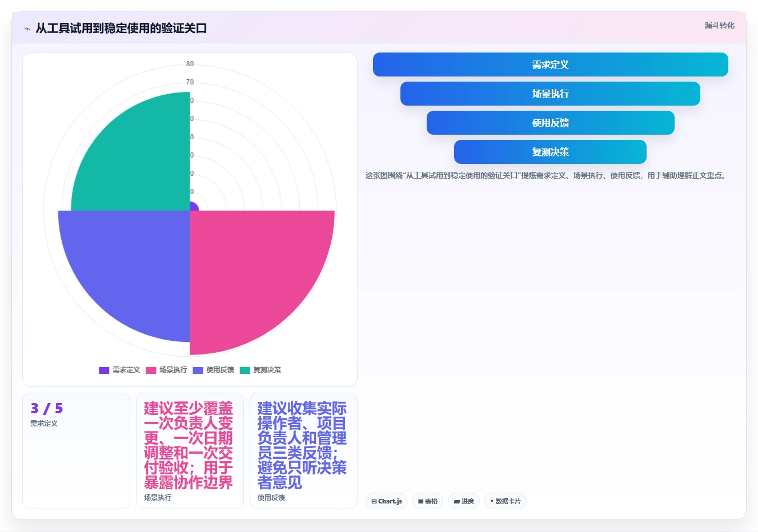Image resolution: width=758 pixels, height=532 pixels.
Task: Select the 复测决策 funnel bar
Action: click(x=550, y=152)
